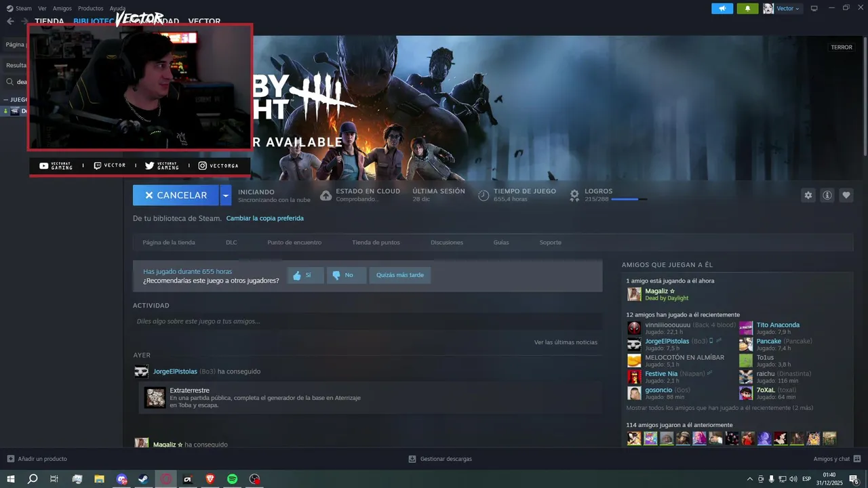The height and width of the screenshot is (488, 868).
Task: Click the TERROR genre tag
Action: point(842,47)
